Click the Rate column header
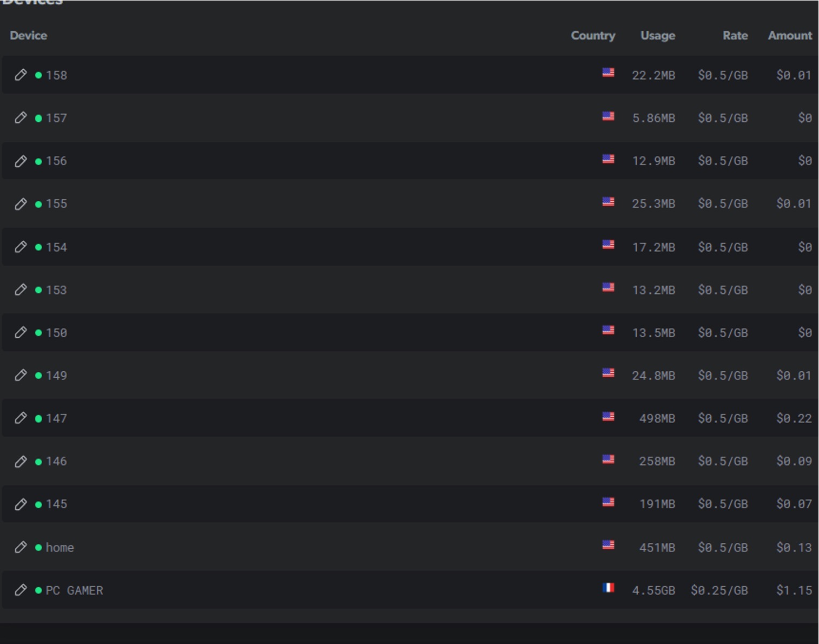This screenshot has width=819, height=644. point(735,36)
